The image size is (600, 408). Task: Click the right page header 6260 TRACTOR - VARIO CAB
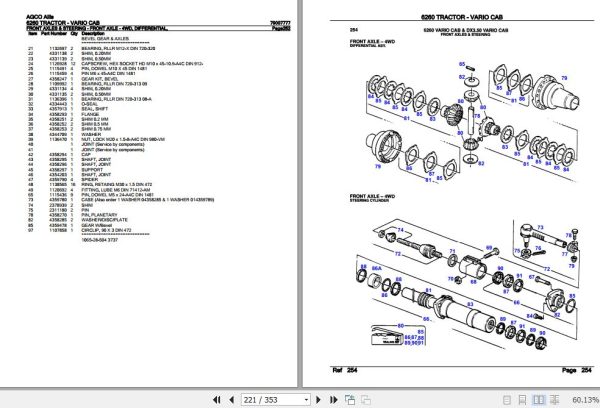click(x=462, y=17)
